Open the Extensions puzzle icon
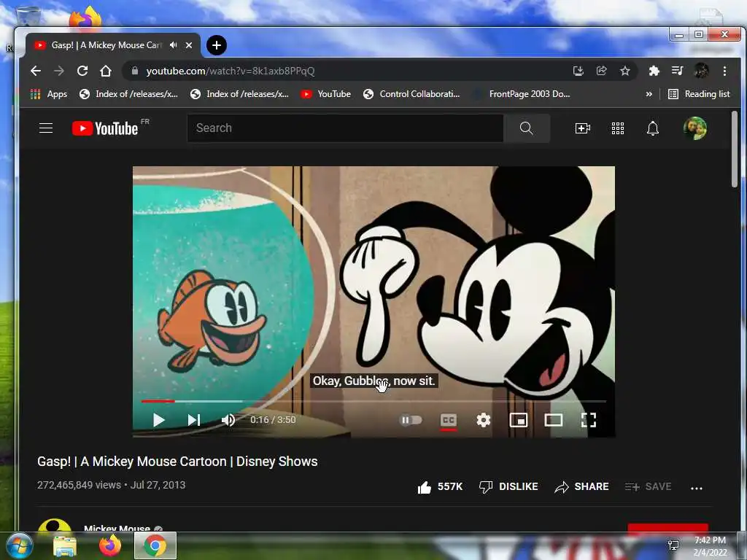747x560 pixels. coord(654,71)
